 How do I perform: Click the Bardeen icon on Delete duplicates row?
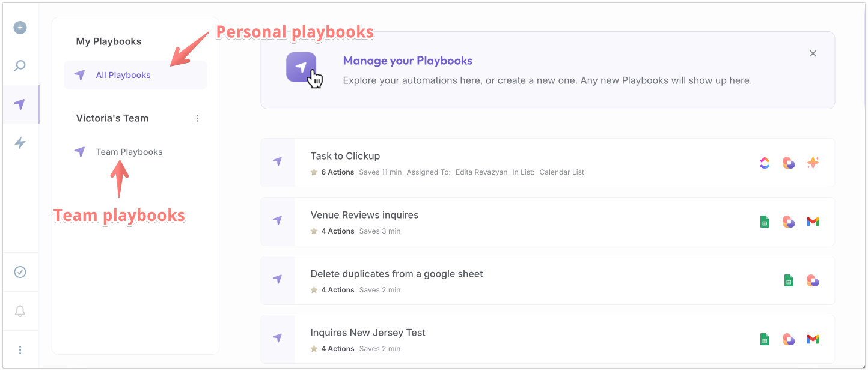(813, 280)
